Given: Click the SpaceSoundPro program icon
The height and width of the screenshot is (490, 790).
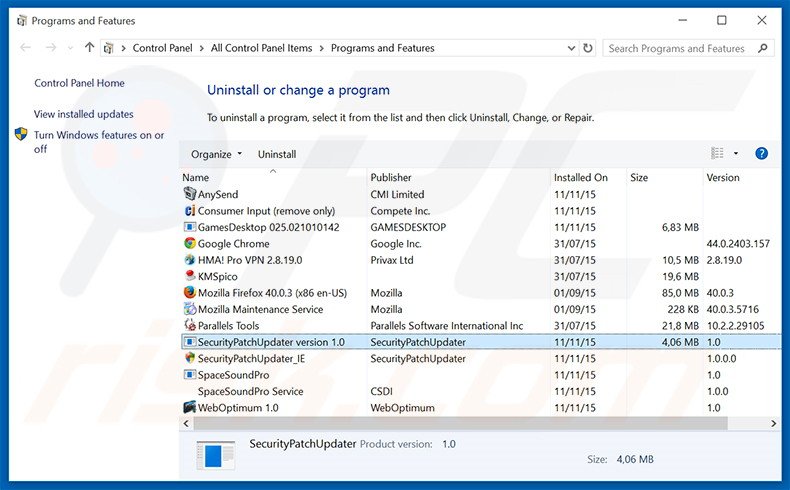Looking at the screenshot, I should pyautogui.click(x=189, y=375).
